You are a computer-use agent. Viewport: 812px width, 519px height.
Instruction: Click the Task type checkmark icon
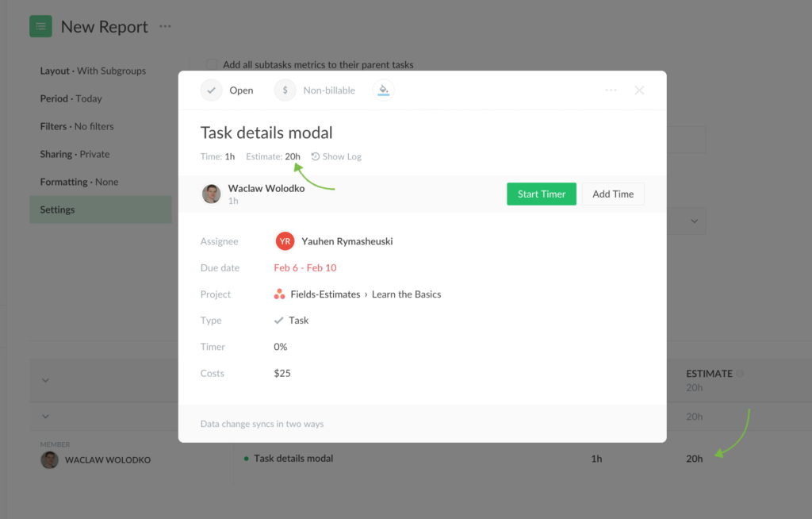pyautogui.click(x=278, y=320)
